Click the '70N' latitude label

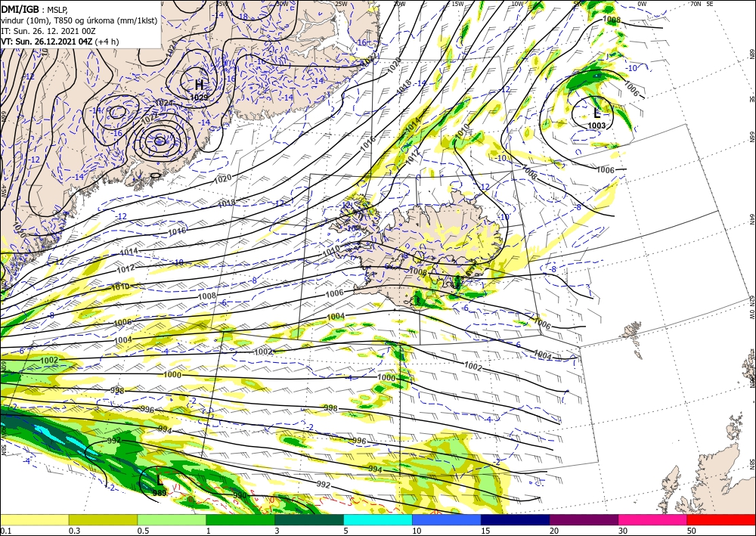pyautogui.click(x=696, y=3)
